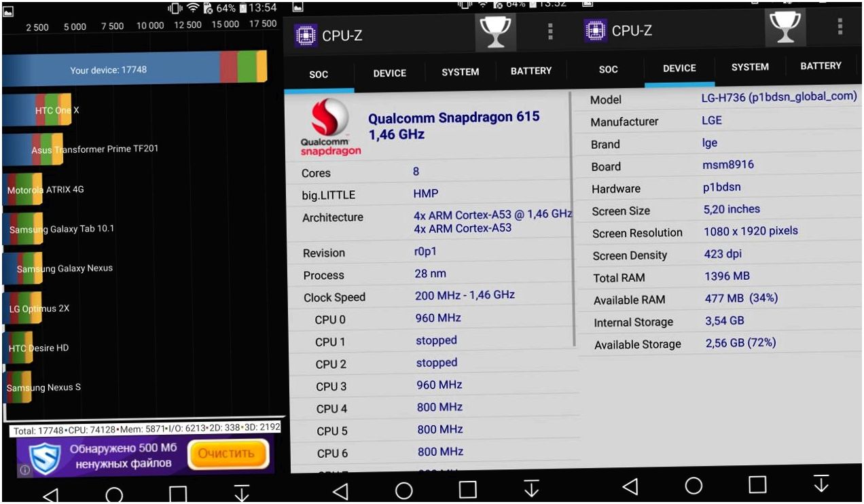Open the trophy icon beside Snapdragon 615 screen title

(x=497, y=31)
